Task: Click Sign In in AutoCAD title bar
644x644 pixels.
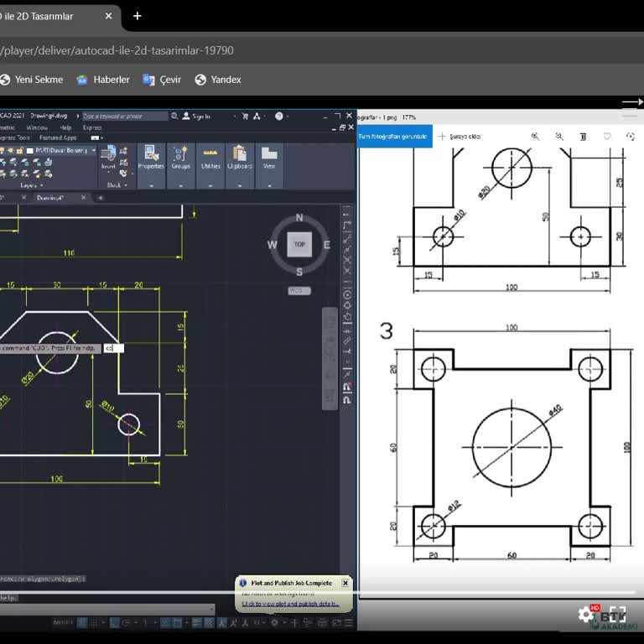Action: point(197,117)
